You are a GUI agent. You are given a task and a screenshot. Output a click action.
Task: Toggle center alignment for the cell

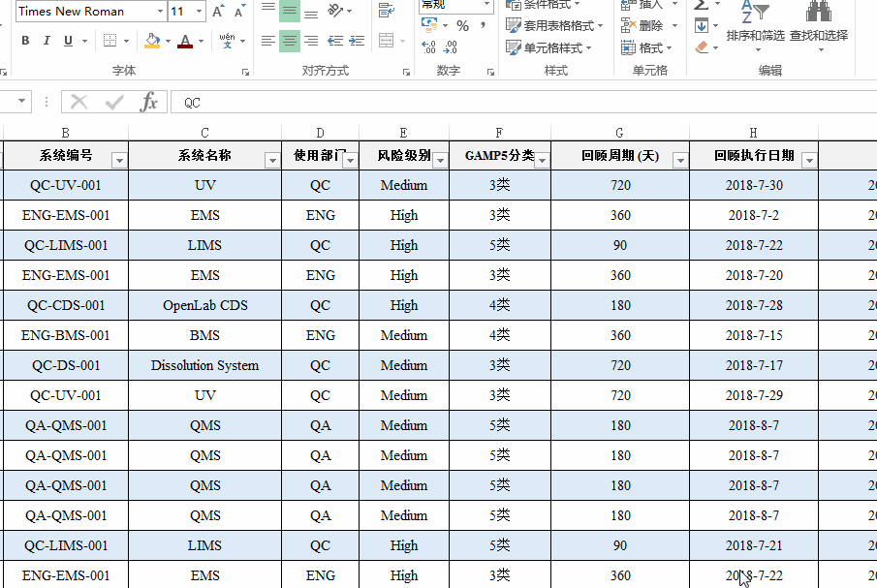pyautogui.click(x=289, y=42)
